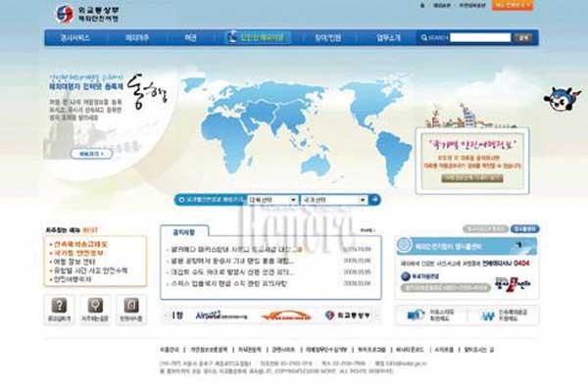Open the third link in the frequently-visited list
Image resolution: width=588 pixels, height=392 pixels.
click(x=74, y=262)
